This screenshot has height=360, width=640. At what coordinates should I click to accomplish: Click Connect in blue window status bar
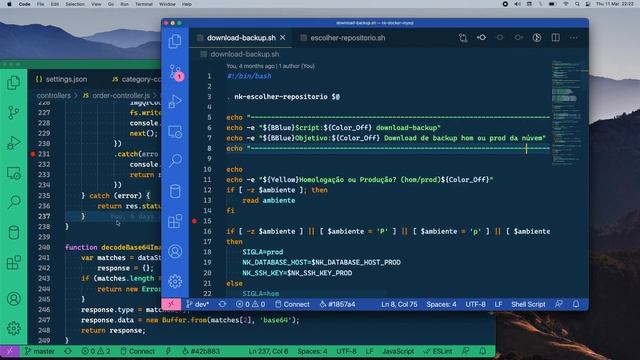pos(292,304)
